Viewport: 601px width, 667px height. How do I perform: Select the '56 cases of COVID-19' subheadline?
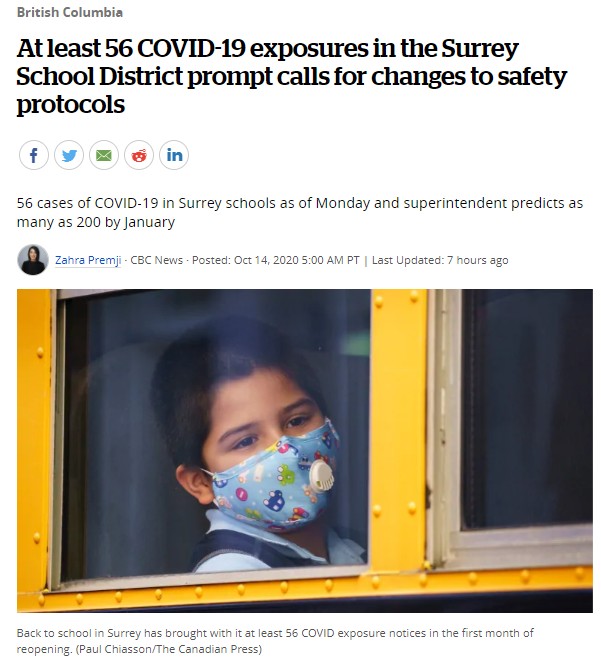[x=300, y=212]
